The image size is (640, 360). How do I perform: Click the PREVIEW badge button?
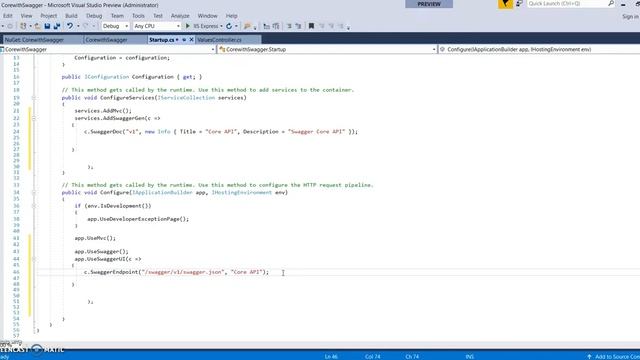tap(429, 4)
